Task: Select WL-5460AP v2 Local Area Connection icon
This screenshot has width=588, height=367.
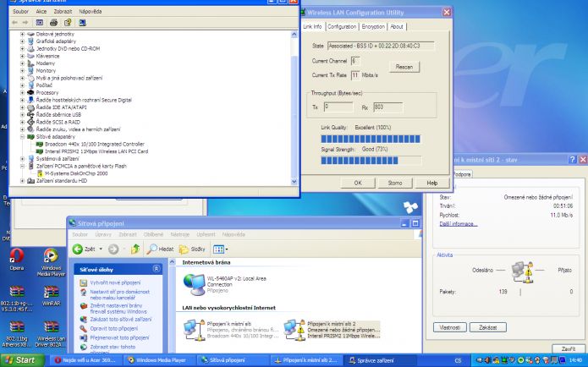Action: click(194, 284)
